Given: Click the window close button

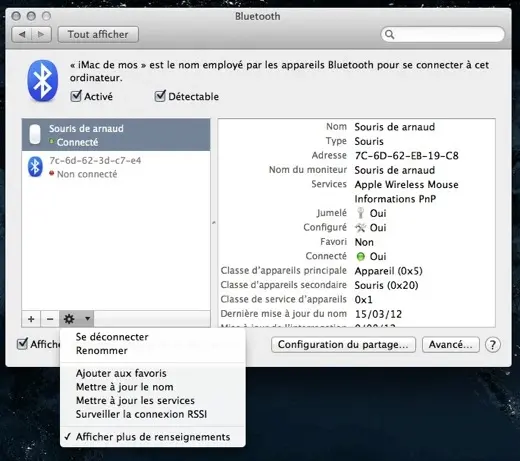Looking at the screenshot, I should click(16, 16).
